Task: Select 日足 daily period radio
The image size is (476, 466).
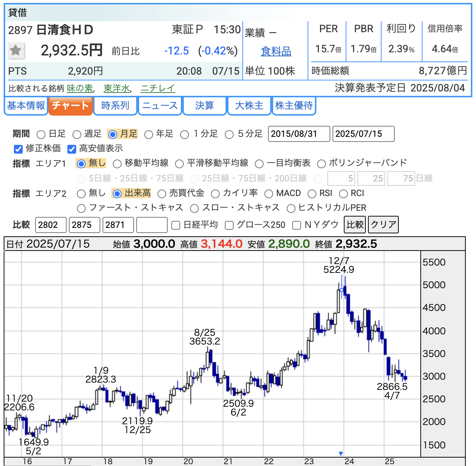Action: pyautogui.click(x=41, y=134)
